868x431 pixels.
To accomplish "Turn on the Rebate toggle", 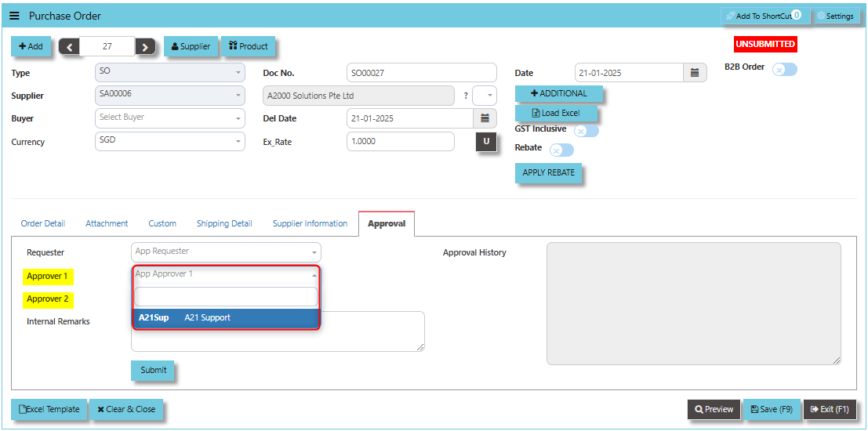I will (561, 150).
